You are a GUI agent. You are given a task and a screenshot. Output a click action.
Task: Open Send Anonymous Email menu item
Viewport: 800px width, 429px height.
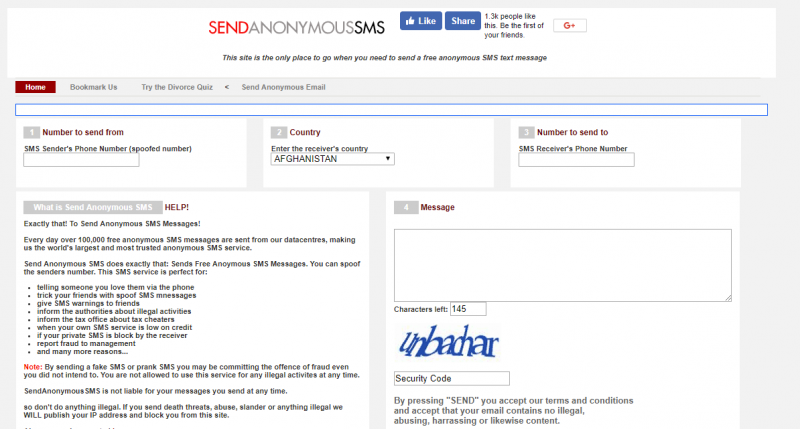pyautogui.click(x=283, y=87)
